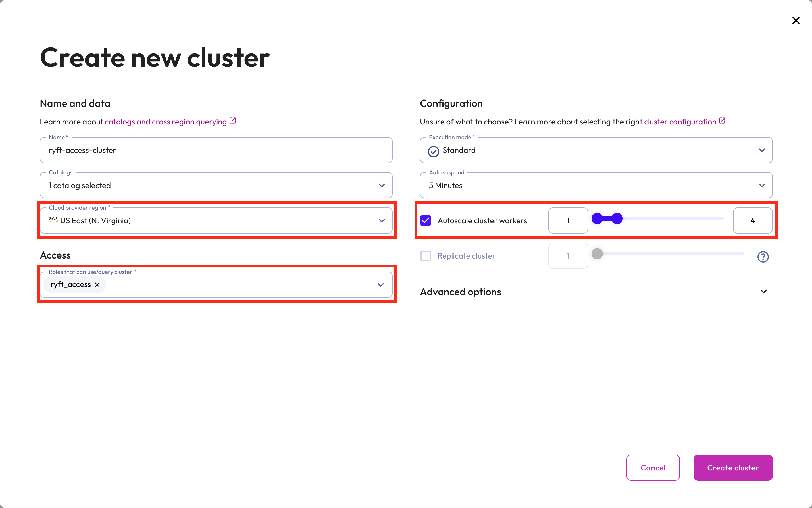Click external link icon beside cluster configuration

(x=722, y=121)
